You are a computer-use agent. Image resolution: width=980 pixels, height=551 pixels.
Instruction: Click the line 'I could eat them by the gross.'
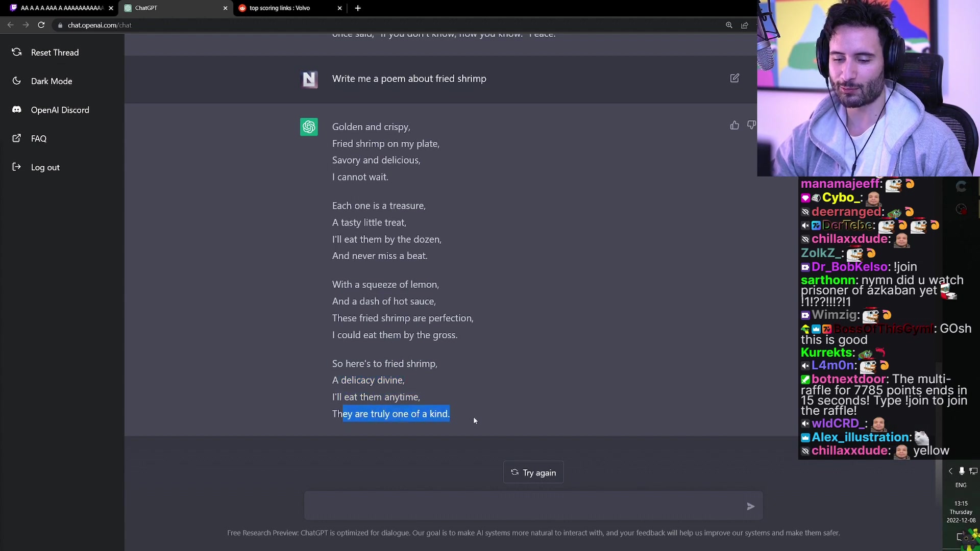point(395,335)
